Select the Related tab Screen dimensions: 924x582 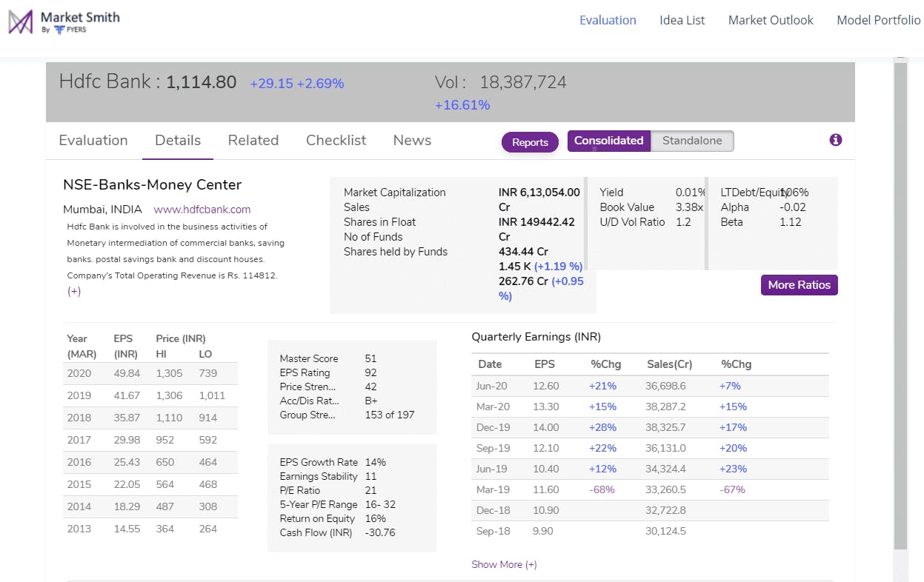pos(253,140)
